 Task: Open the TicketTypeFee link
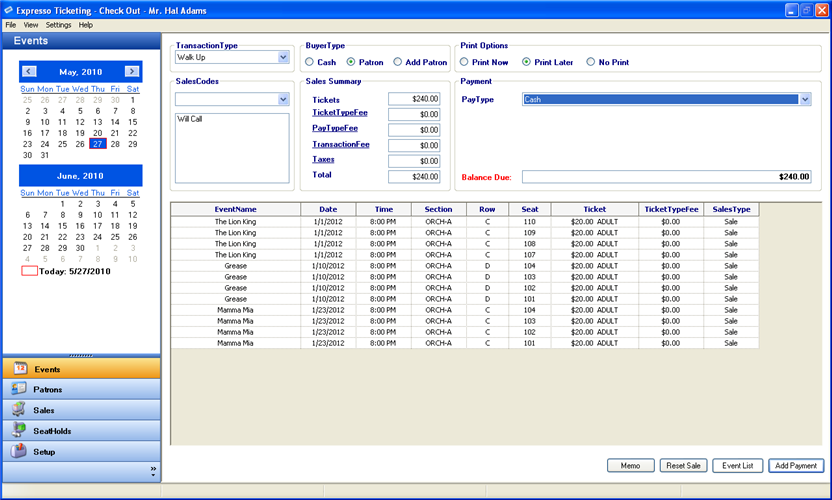340,113
